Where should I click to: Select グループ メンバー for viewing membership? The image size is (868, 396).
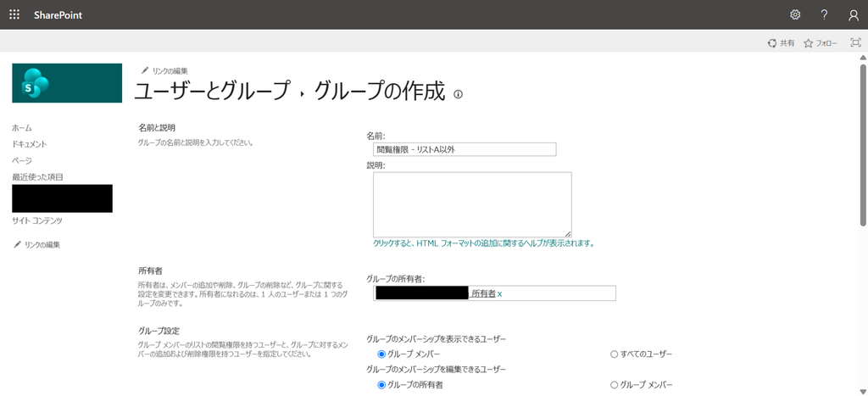coord(381,354)
